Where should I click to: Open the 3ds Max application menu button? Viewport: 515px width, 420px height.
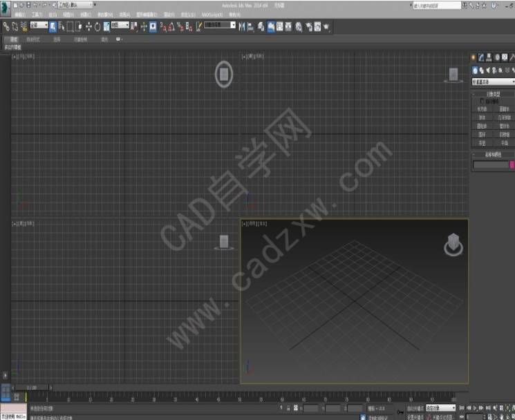pos(6,9)
